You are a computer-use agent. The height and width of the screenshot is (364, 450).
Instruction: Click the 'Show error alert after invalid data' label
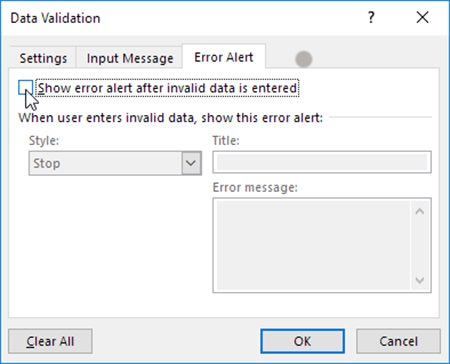[x=167, y=88]
